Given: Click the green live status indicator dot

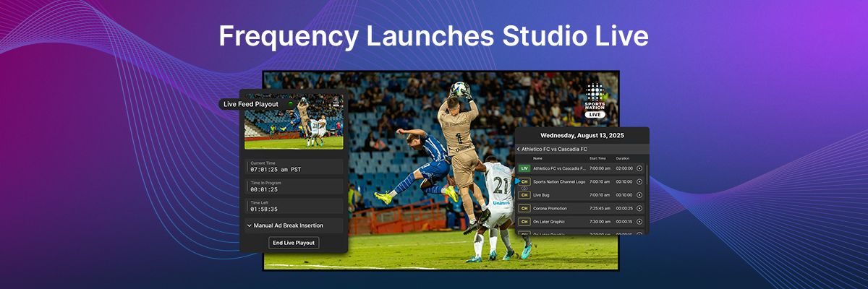Looking at the screenshot, I should pyautogui.click(x=290, y=104).
